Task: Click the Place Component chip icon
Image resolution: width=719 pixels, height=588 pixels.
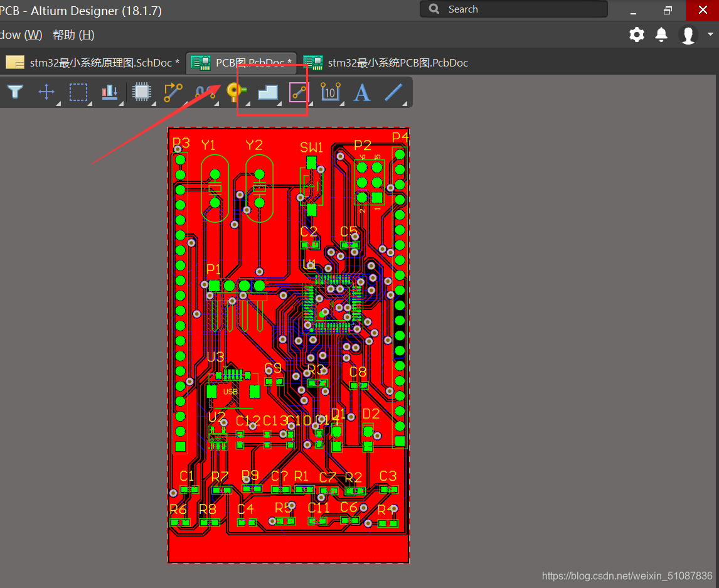Action: coord(142,92)
